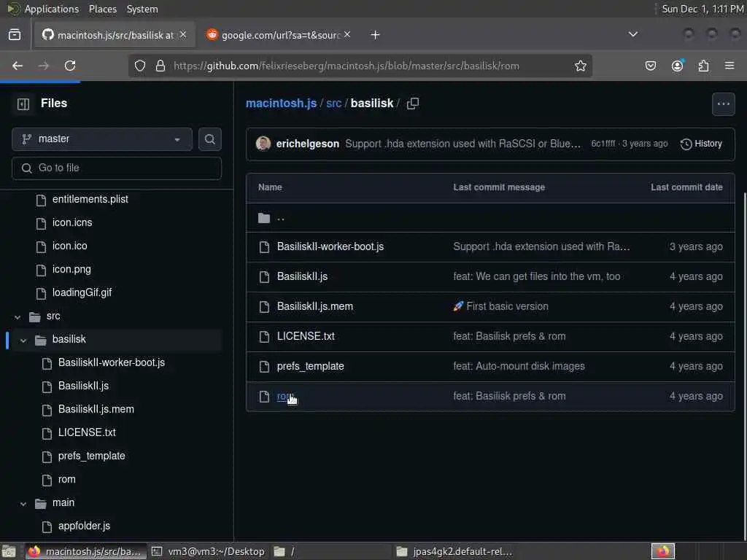Select icon.png in the file tree

pyautogui.click(x=71, y=269)
